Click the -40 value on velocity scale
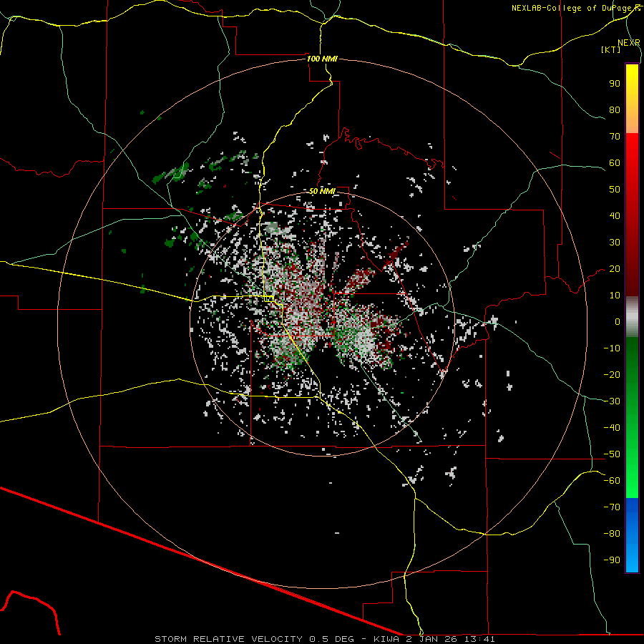This screenshot has height=644, width=644. pos(612,428)
